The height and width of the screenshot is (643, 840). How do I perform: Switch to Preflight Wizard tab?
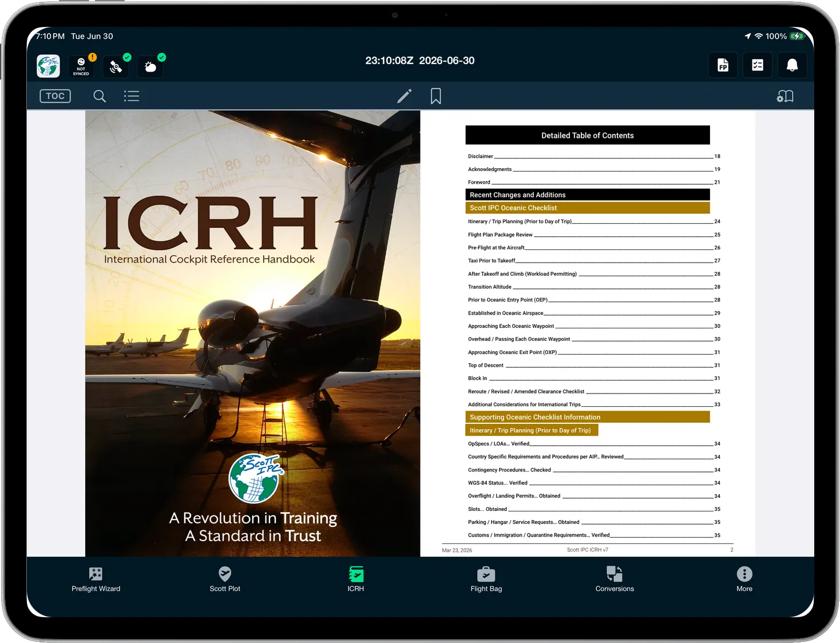[x=96, y=580]
